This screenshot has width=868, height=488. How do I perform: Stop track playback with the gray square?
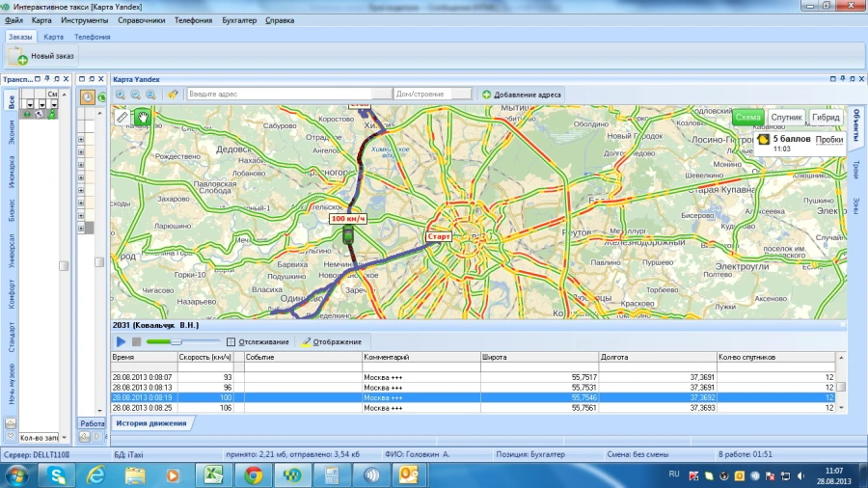point(136,342)
